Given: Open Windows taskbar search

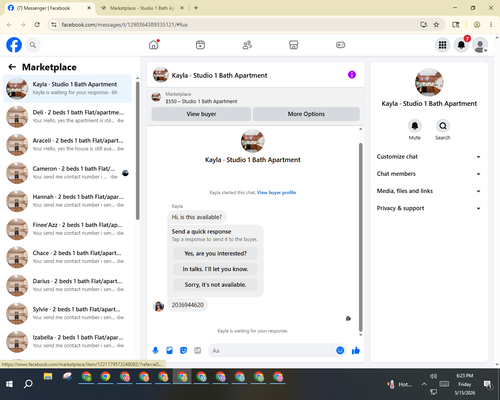Looking at the screenshot, I should (28, 384).
